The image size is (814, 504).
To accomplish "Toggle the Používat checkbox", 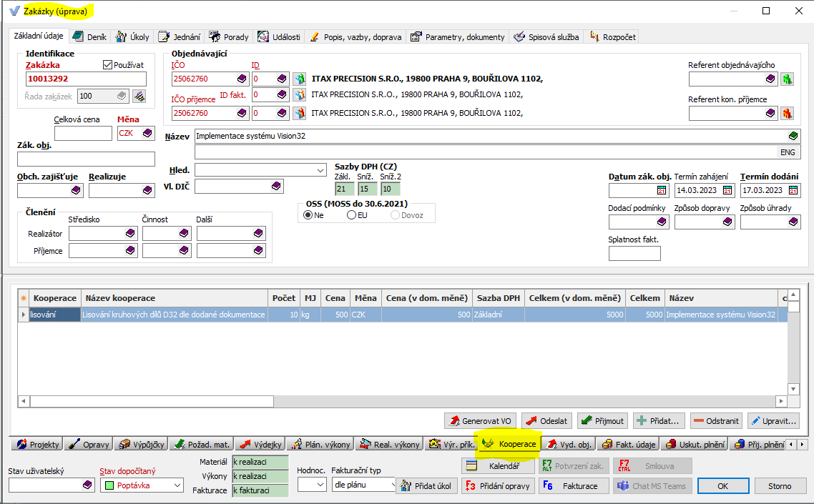I will click(107, 65).
